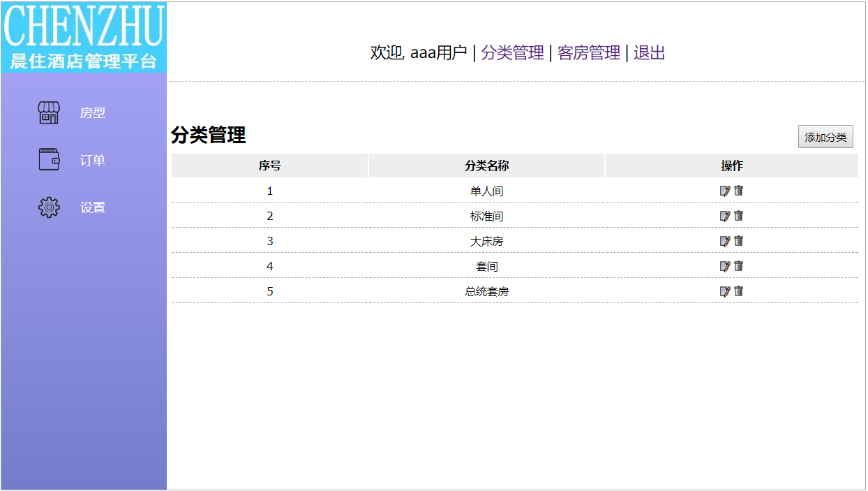
Task: Click the 欢迎, aaa用户 greeting text
Action: (x=419, y=52)
